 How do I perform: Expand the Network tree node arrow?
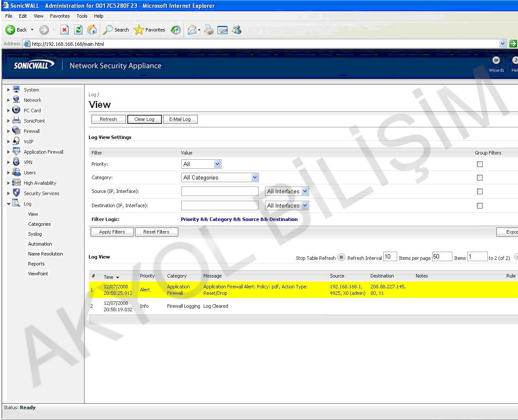(x=8, y=100)
